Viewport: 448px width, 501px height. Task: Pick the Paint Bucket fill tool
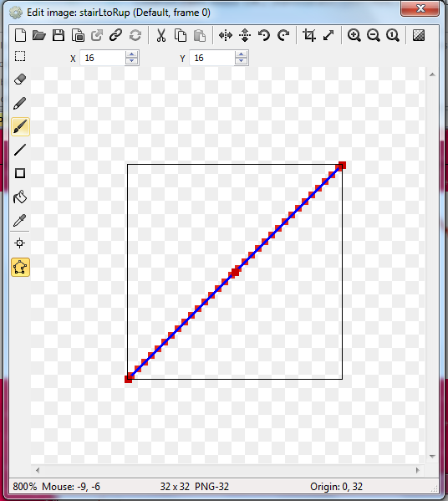point(20,197)
